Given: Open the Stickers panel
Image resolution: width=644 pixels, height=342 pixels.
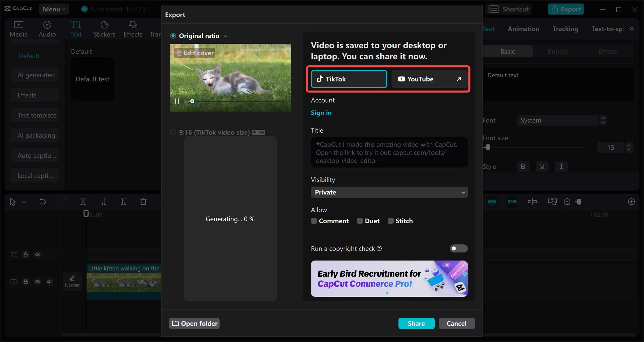Looking at the screenshot, I should pos(104,29).
